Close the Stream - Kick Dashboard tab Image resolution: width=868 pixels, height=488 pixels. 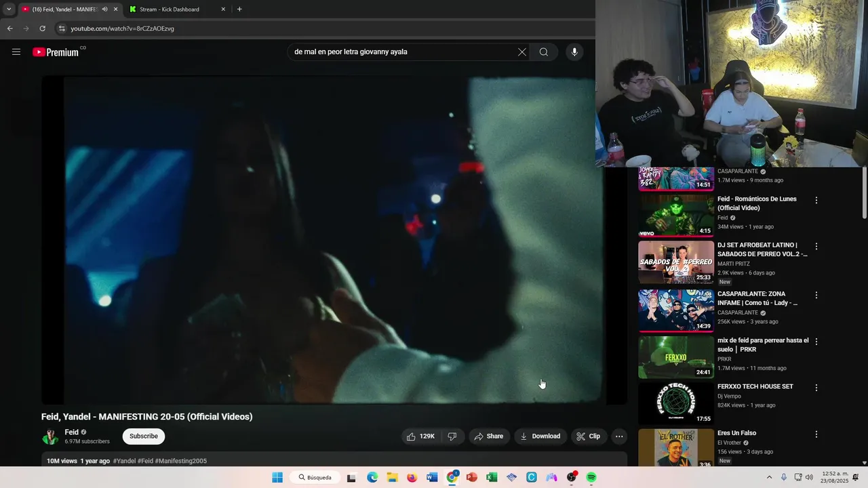click(x=223, y=9)
